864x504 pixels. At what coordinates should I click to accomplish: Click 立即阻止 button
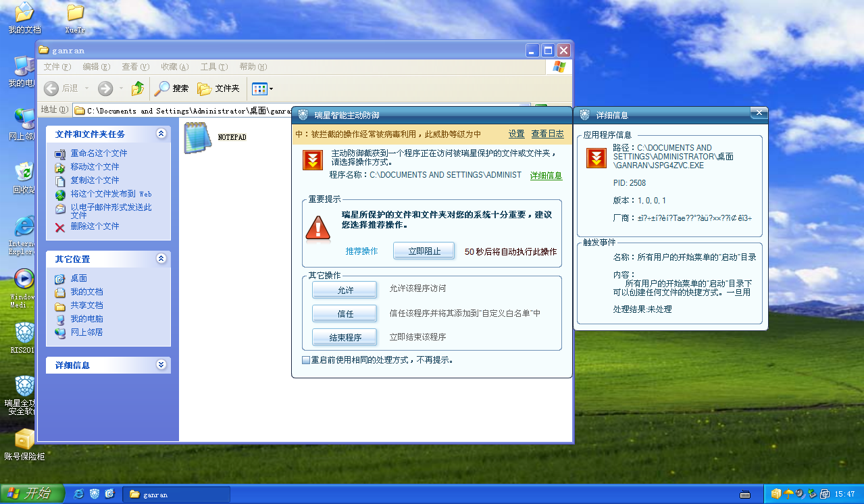[424, 251]
